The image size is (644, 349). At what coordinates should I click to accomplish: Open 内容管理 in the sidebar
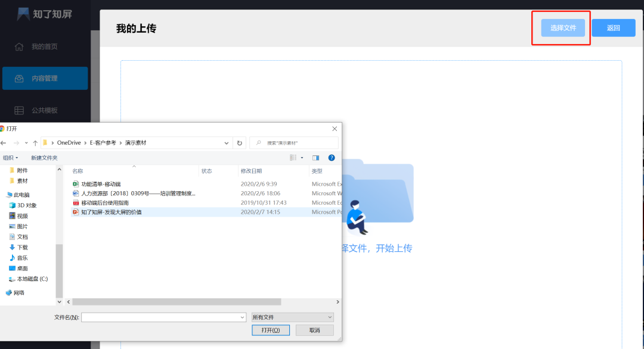click(x=45, y=79)
